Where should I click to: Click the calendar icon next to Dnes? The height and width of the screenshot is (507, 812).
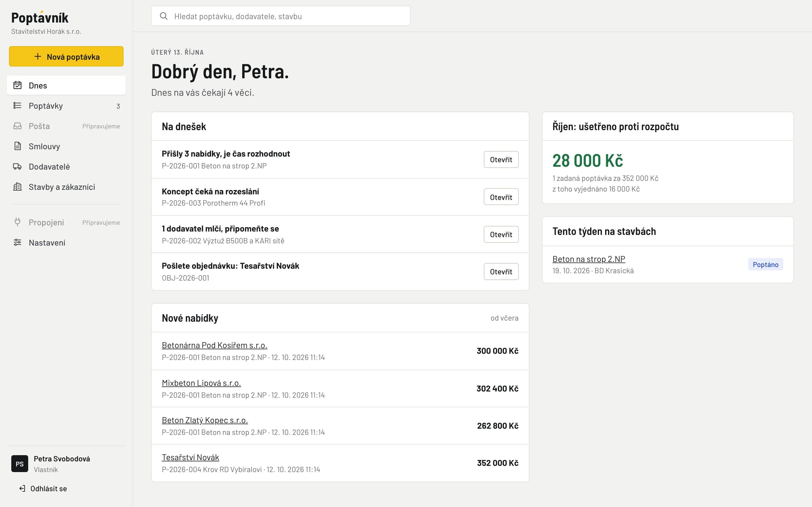tap(17, 85)
